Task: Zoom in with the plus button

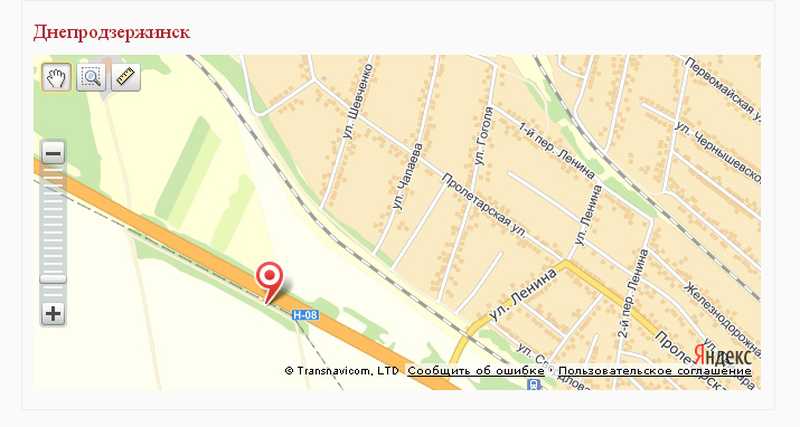Action: 53,314
